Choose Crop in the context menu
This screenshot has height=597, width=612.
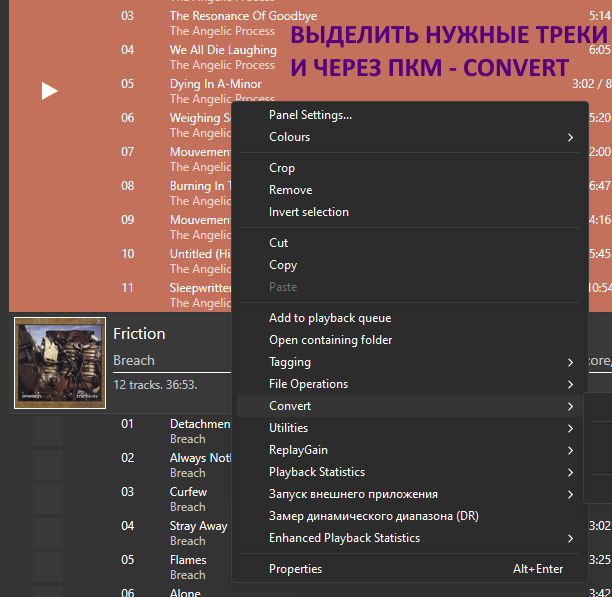click(x=282, y=168)
